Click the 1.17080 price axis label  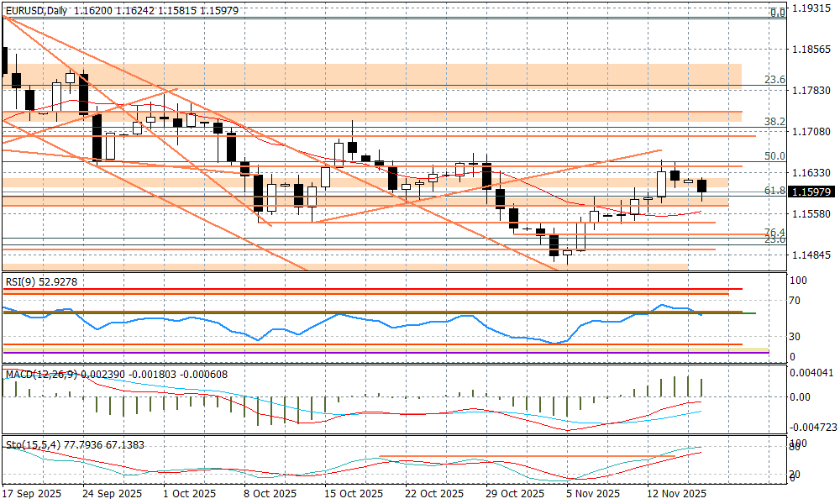(811, 132)
